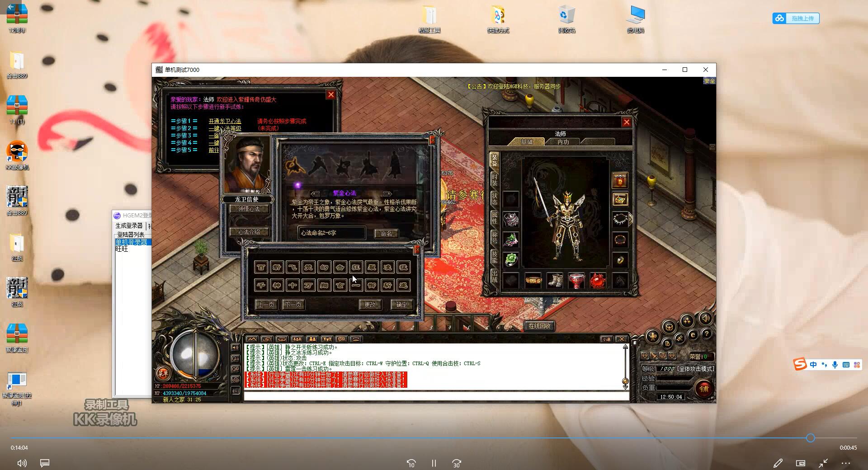Click the necklace equipment slot
Viewport: 868px width, 470px height.
click(x=620, y=220)
